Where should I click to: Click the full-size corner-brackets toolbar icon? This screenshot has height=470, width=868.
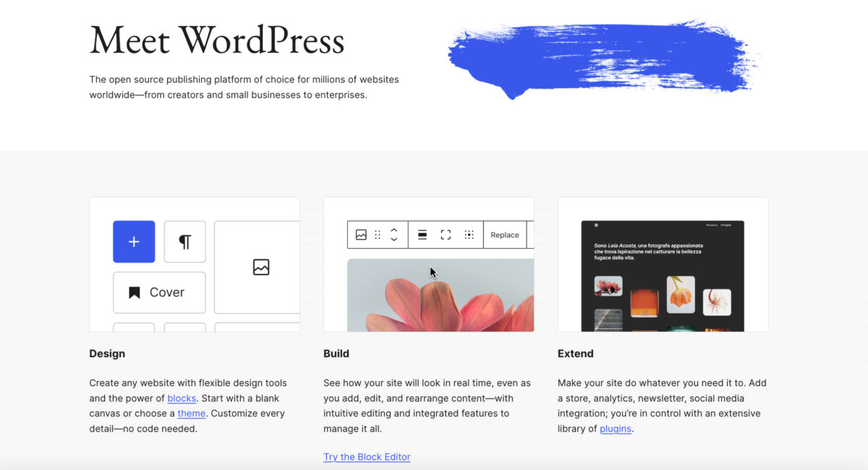coord(446,235)
